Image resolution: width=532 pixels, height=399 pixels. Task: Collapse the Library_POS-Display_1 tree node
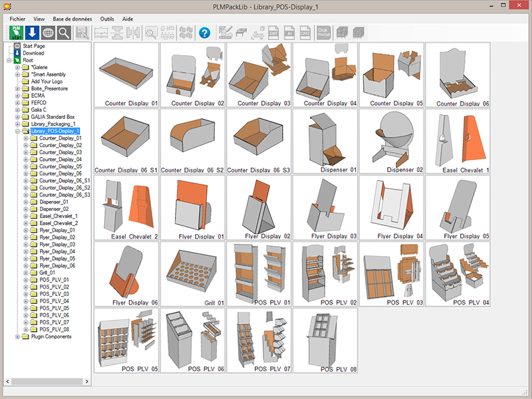click(17, 131)
